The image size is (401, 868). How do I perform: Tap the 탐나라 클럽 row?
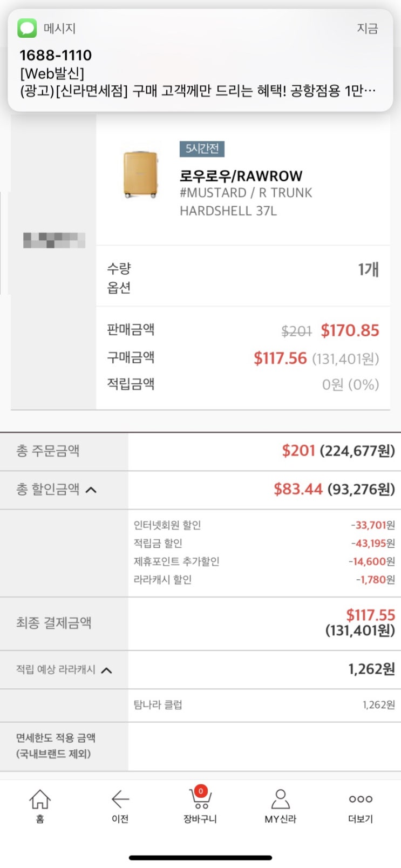tap(264, 705)
